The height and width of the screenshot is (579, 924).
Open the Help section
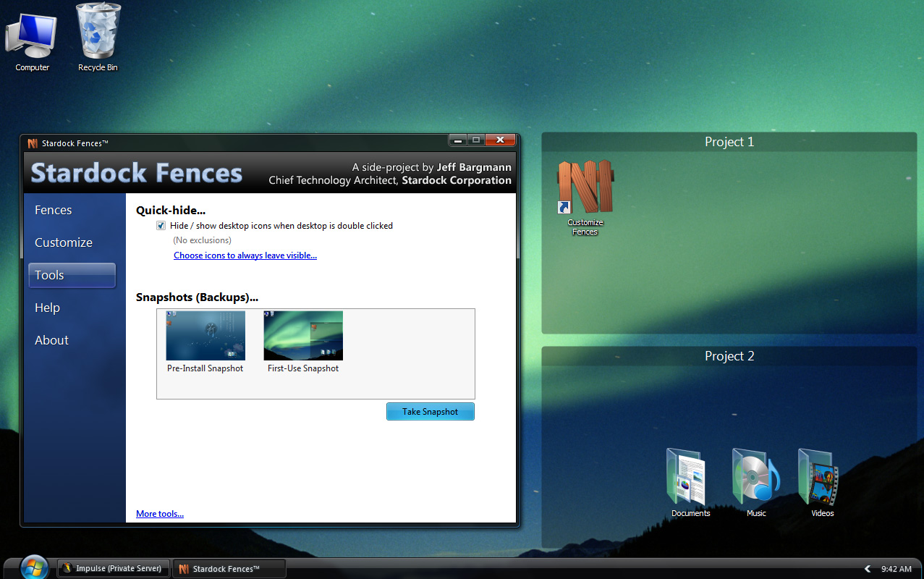point(48,308)
